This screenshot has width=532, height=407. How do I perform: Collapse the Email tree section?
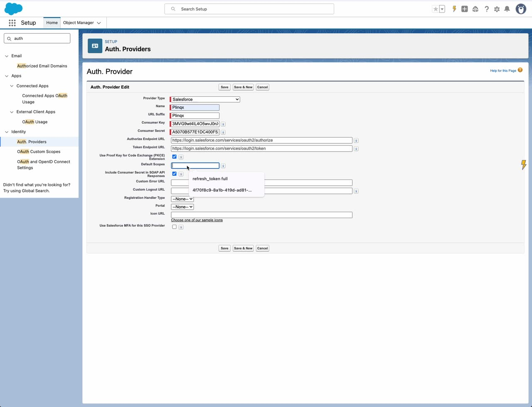click(7, 56)
